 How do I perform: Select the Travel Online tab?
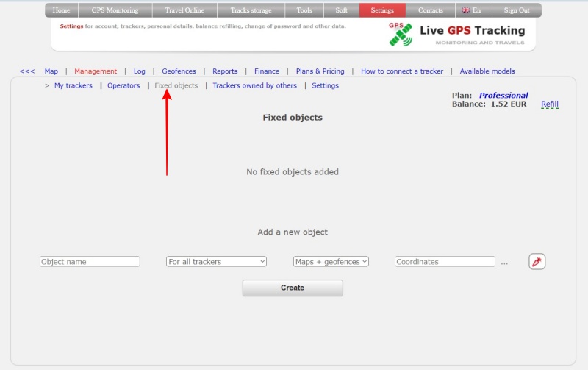[184, 10]
